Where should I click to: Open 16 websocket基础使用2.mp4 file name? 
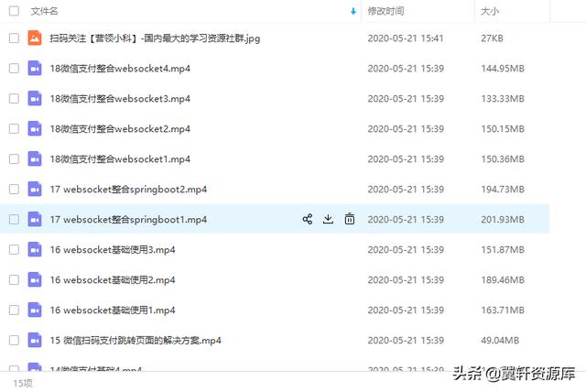click(113, 280)
